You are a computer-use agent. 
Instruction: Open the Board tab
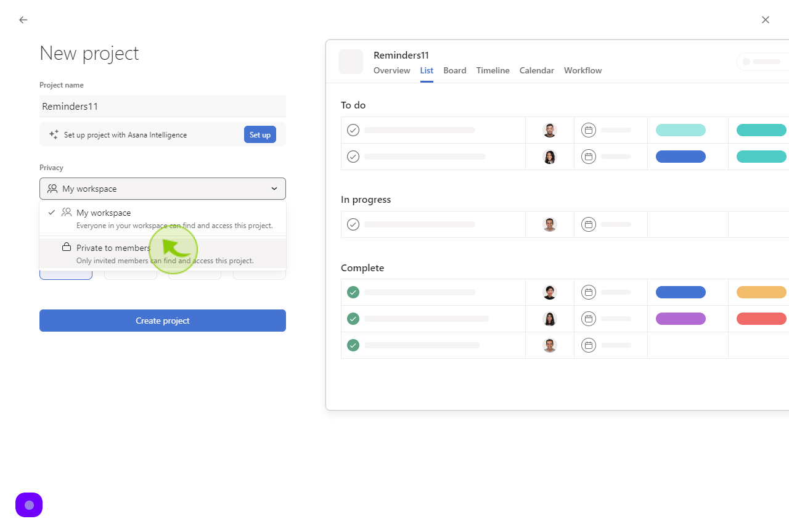(455, 70)
